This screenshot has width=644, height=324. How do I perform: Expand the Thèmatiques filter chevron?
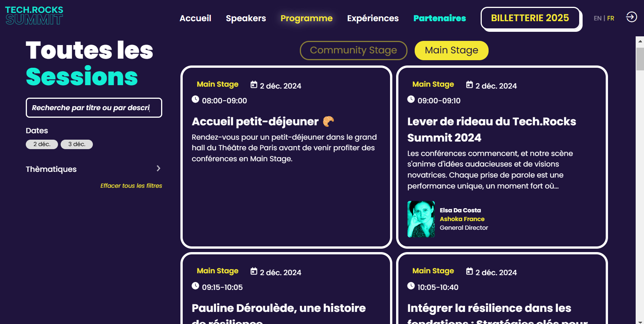pyautogui.click(x=158, y=168)
